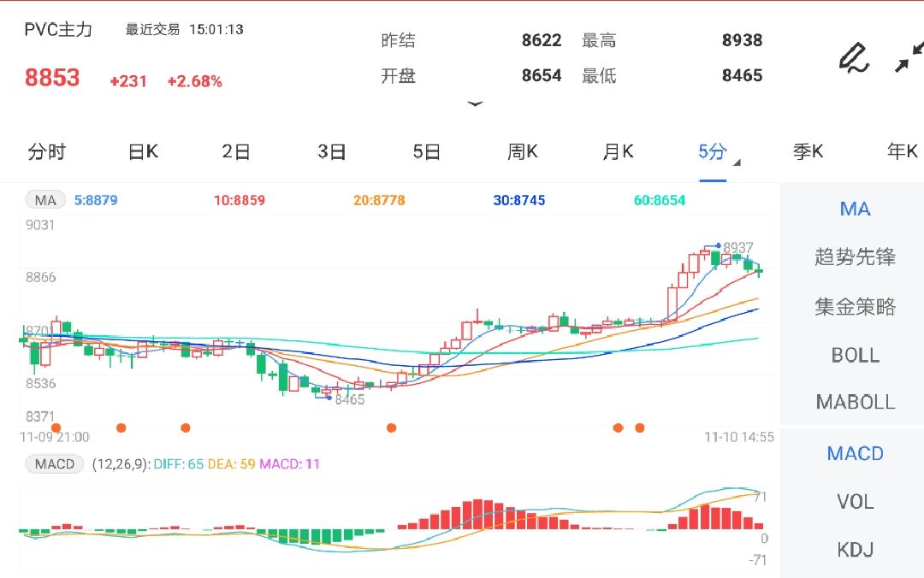Viewport: 924px width, 578px height.
Task: Click the MACD indicator pill label
Action: click(x=54, y=464)
